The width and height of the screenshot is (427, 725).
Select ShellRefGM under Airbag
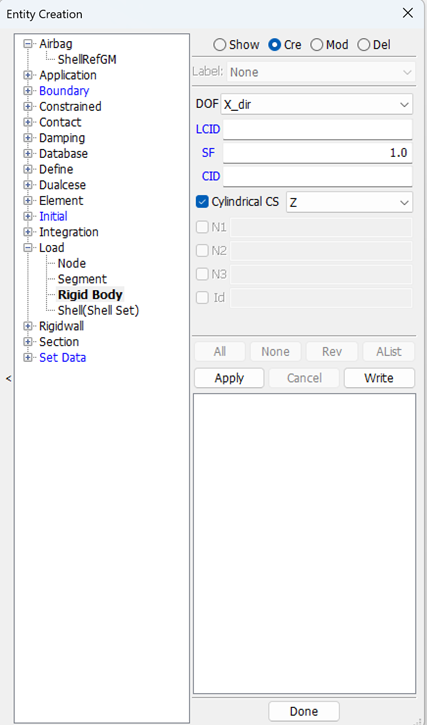[87, 60]
